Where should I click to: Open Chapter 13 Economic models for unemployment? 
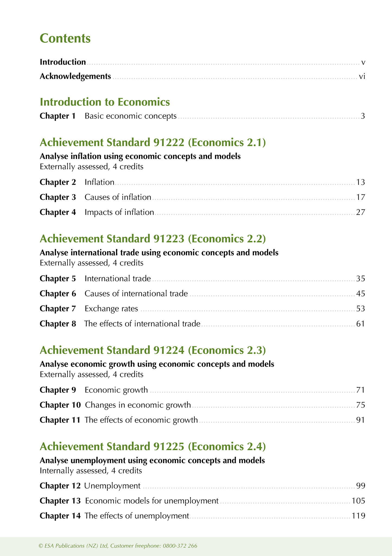(152, 501)
